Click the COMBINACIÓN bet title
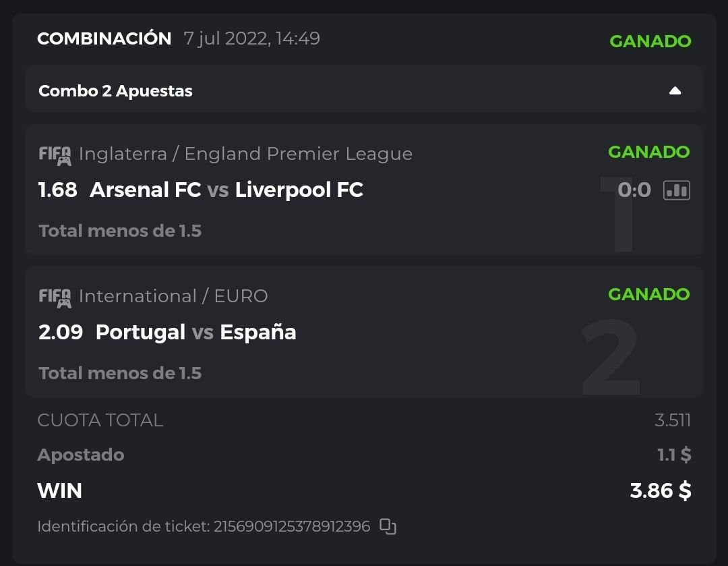Image resolution: width=728 pixels, height=566 pixels. click(x=104, y=38)
